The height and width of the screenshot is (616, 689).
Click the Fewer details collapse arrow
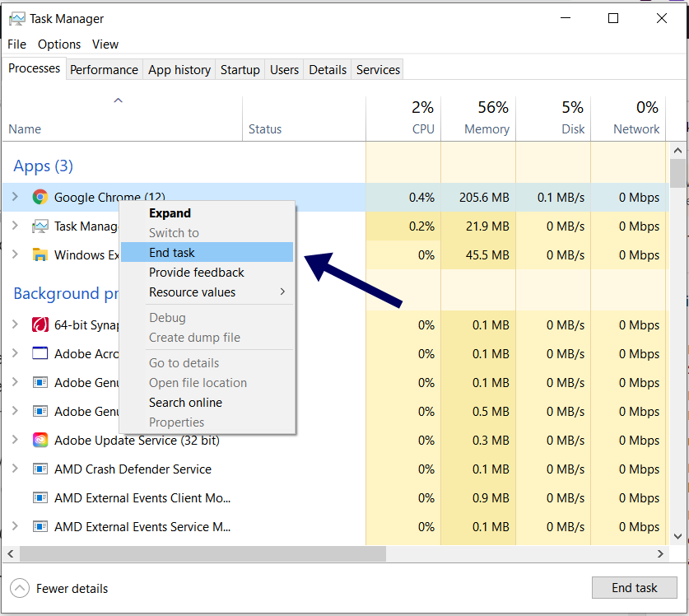click(20, 588)
